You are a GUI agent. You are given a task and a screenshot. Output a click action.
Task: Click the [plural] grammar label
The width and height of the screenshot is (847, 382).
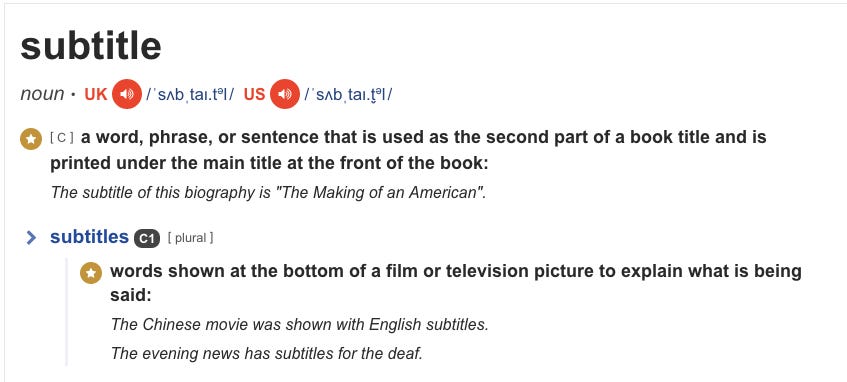pos(190,238)
